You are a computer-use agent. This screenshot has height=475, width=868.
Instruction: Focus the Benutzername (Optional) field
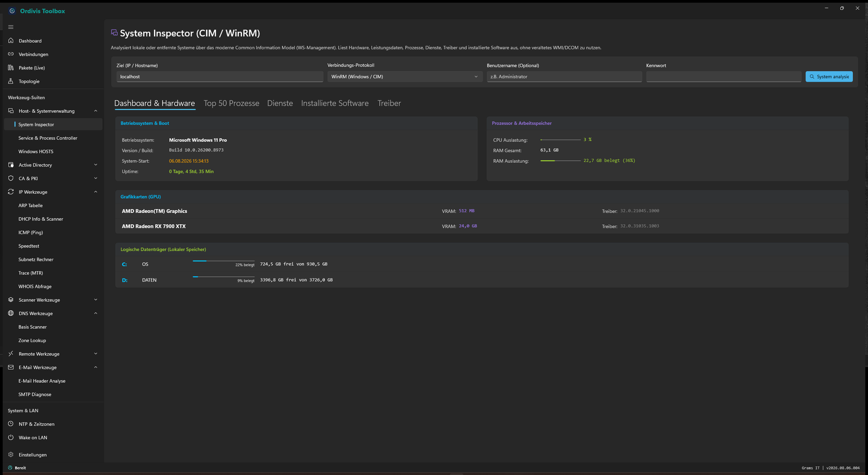564,77
